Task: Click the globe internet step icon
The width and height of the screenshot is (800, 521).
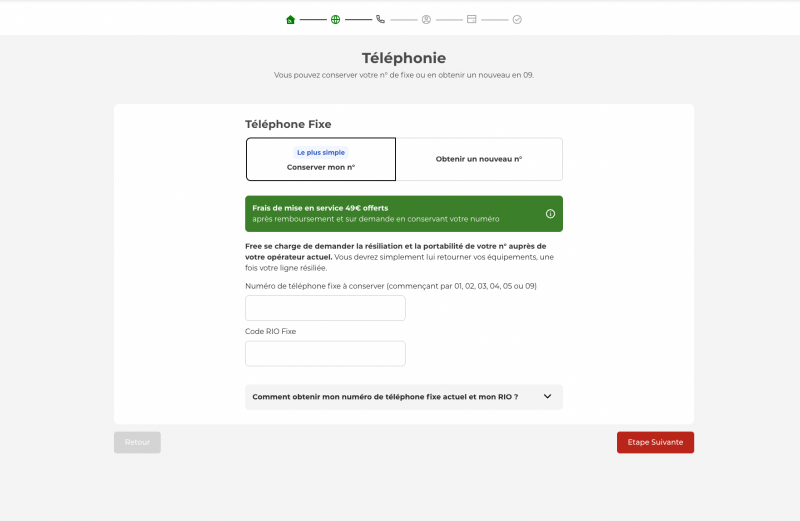Action: (x=335, y=19)
